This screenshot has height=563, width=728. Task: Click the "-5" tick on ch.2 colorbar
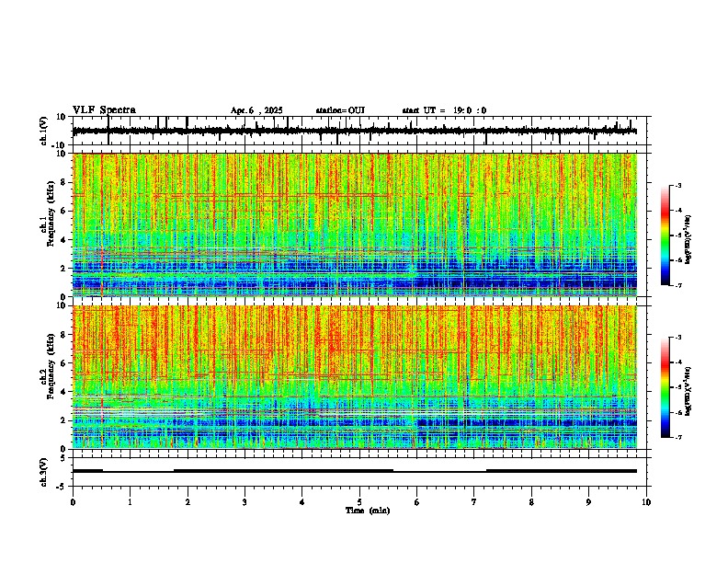(x=678, y=387)
